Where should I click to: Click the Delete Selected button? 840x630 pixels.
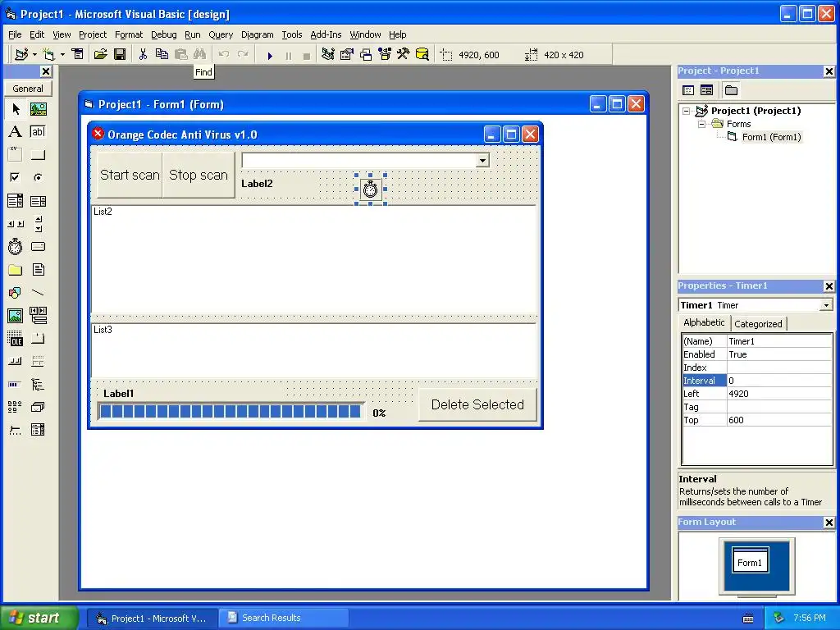[x=477, y=404]
